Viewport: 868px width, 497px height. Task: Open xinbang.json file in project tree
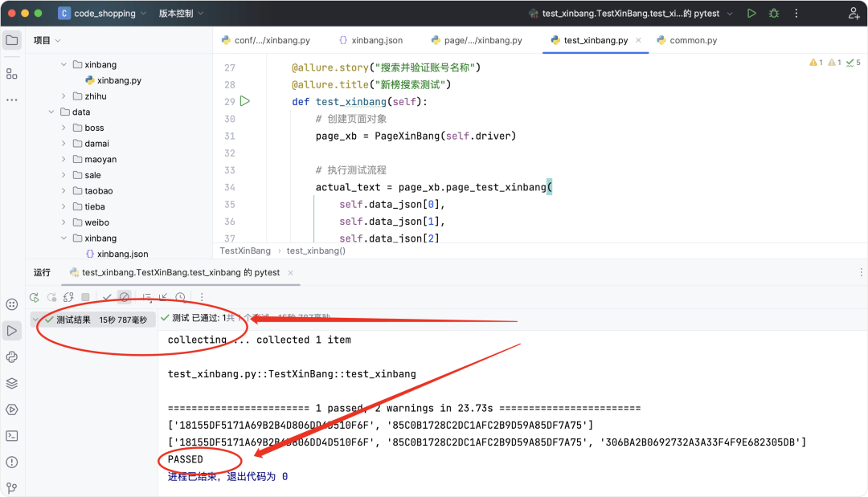point(117,255)
